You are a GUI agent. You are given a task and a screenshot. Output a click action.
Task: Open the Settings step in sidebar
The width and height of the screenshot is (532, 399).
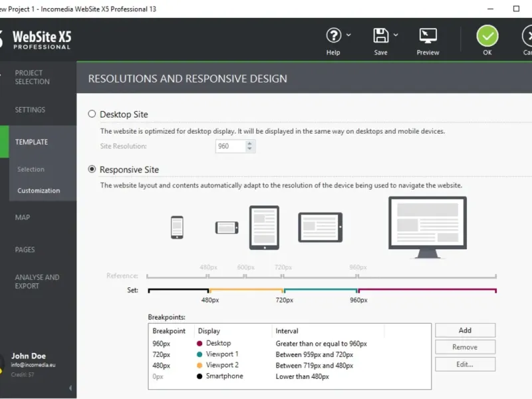(30, 110)
